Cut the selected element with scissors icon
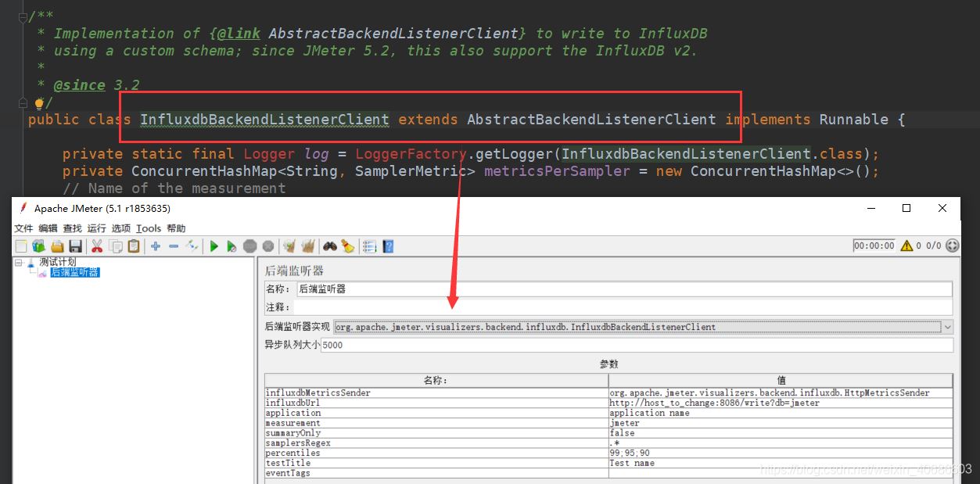This screenshot has height=484, width=980. pos(97,246)
